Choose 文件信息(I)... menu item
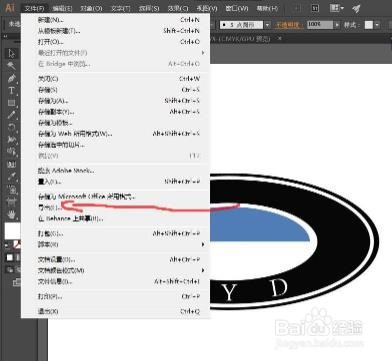Screen dimensions: 392x361 (x=115, y=282)
